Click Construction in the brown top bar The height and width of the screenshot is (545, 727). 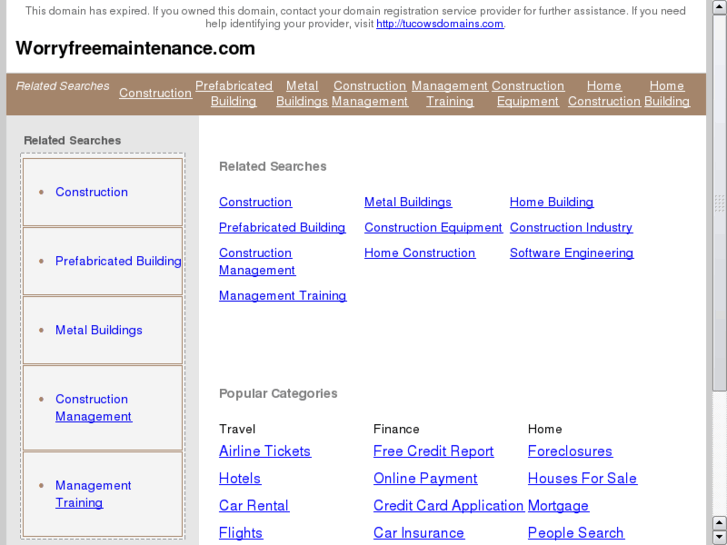click(x=155, y=93)
